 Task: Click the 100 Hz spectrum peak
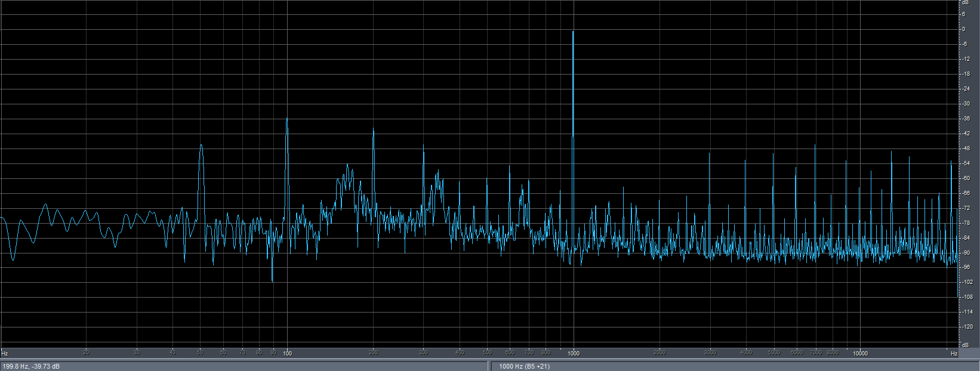point(287,120)
